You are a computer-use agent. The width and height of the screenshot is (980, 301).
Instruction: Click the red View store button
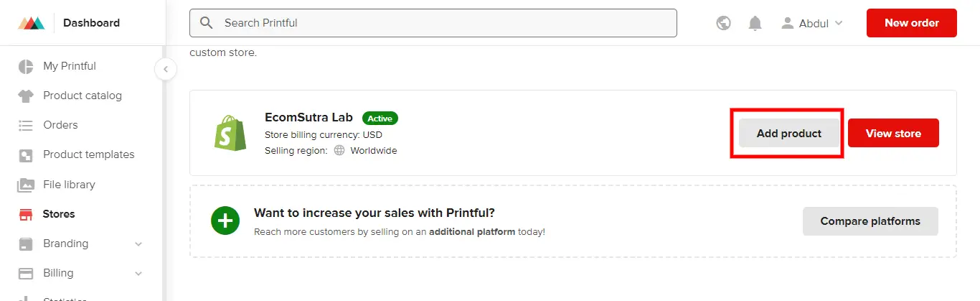[x=893, y=134]
